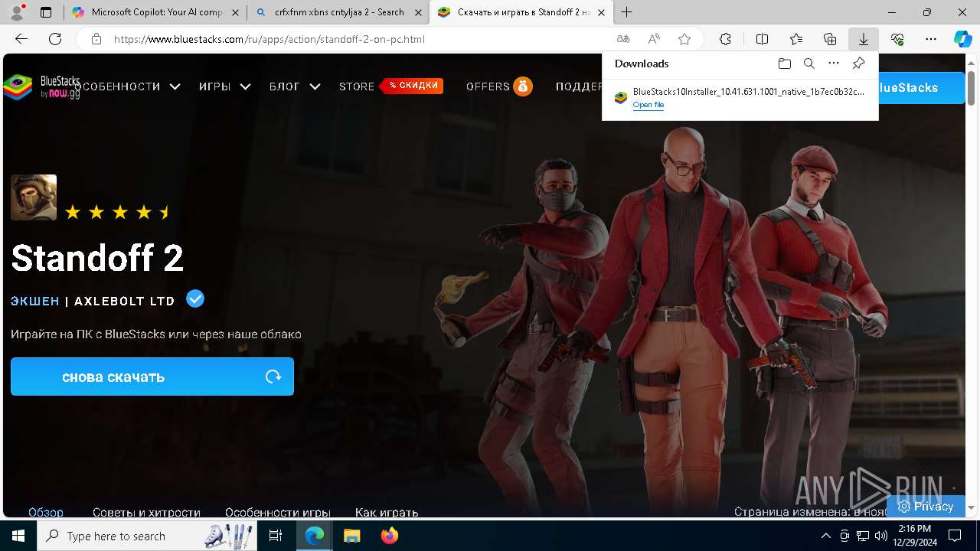Close the Standoff 2 BlueStacks tab

pos(602,12)
